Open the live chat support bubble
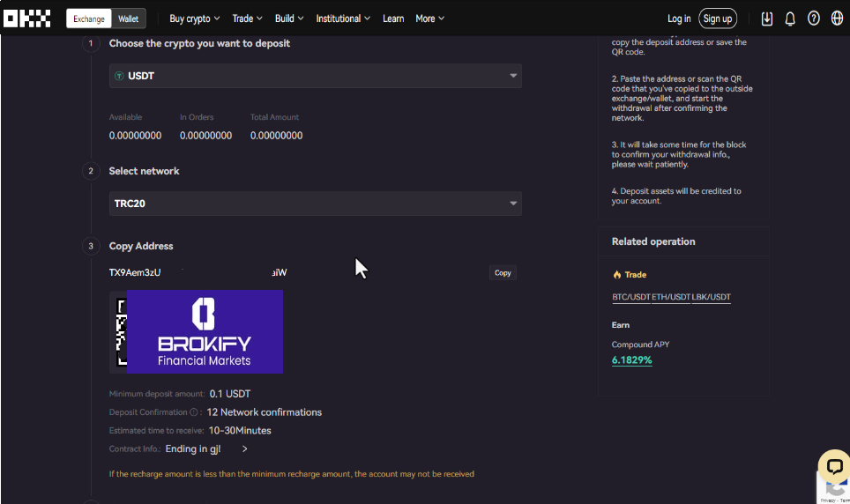850x504 pixels. point(832,467)
